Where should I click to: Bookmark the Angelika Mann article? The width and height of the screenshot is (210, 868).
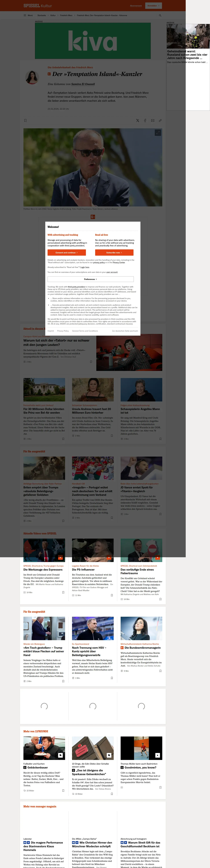(160, 439)
